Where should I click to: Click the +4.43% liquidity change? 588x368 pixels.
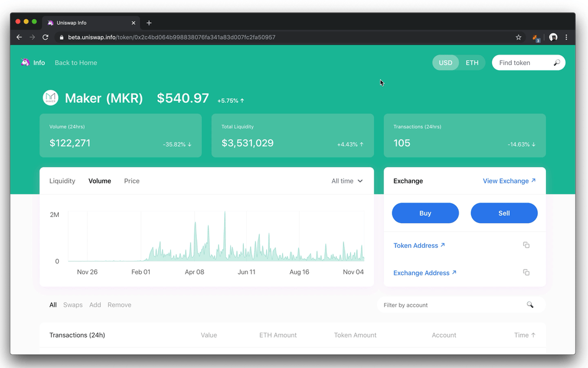[x=350, y=144]
